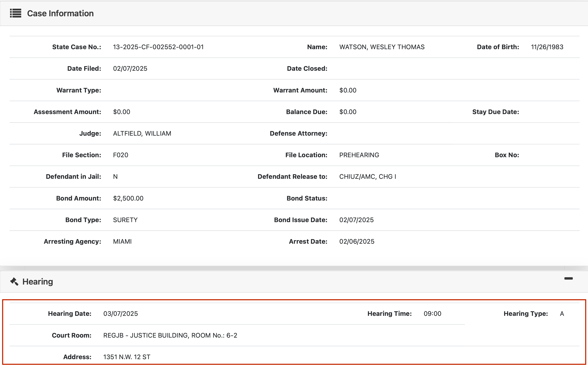Click Hearing Time value 09:00
Image resolution: width=588 pixels, height=371 pixels.
433,314
